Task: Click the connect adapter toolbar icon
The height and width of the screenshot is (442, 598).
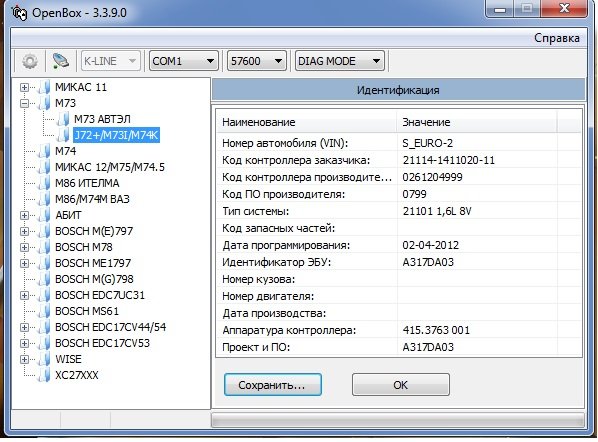Action: (60, 61)
